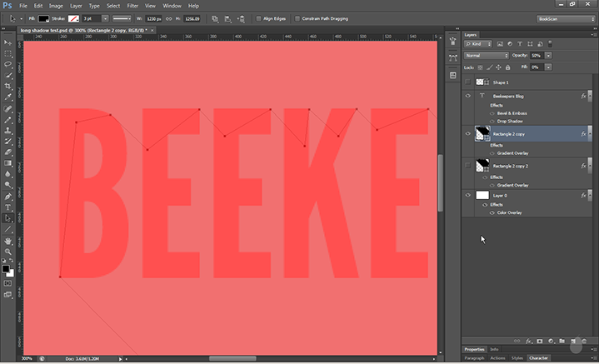Show the Shape 1 layer
599x364 pixels.
tap(468, 82)
